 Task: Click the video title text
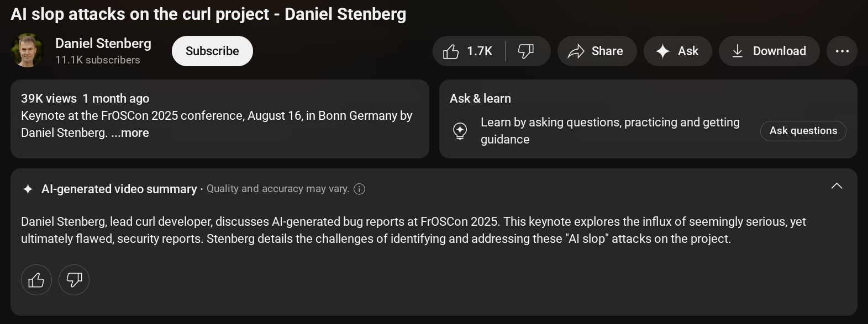coord(208,14)
